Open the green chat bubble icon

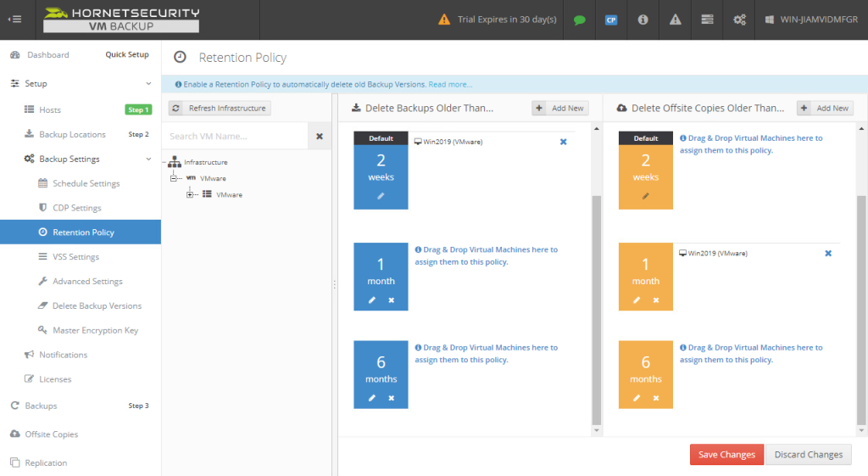(579, 20)
